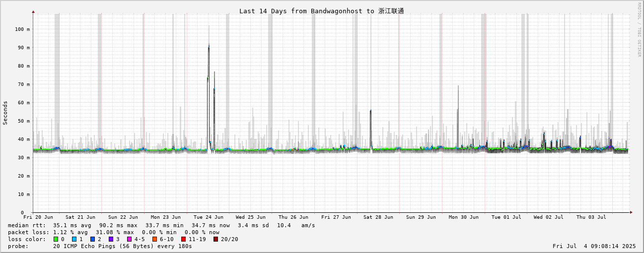Screen dimensions: 644x253
Task: Click the 'Sun 22 Jun' date label
Action: point(123,217)
